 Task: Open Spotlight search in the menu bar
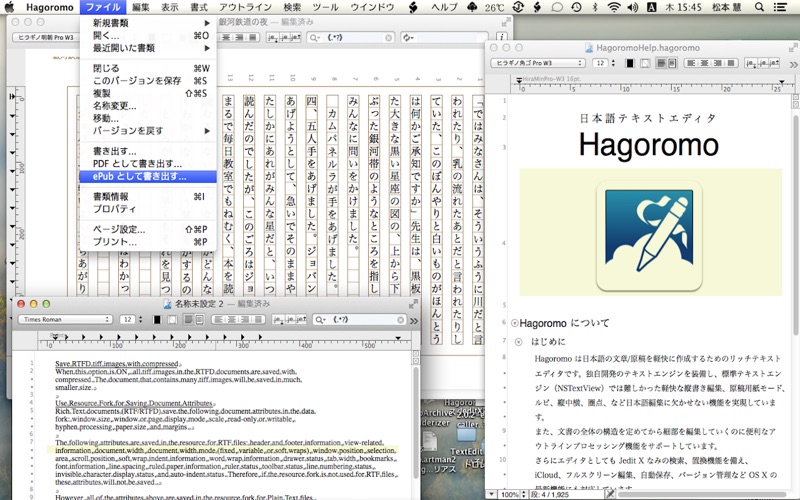[x=759, y=7]
